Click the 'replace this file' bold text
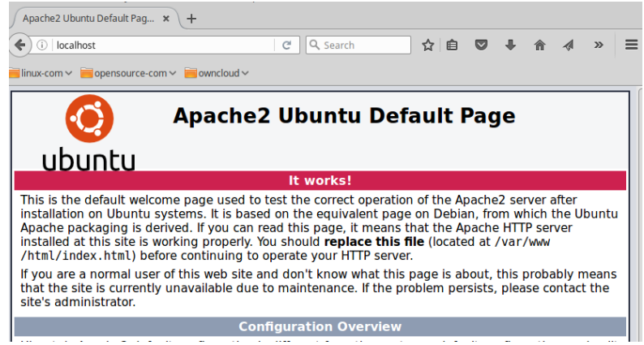This screenshot has width=644, height=345. point(374,241)
